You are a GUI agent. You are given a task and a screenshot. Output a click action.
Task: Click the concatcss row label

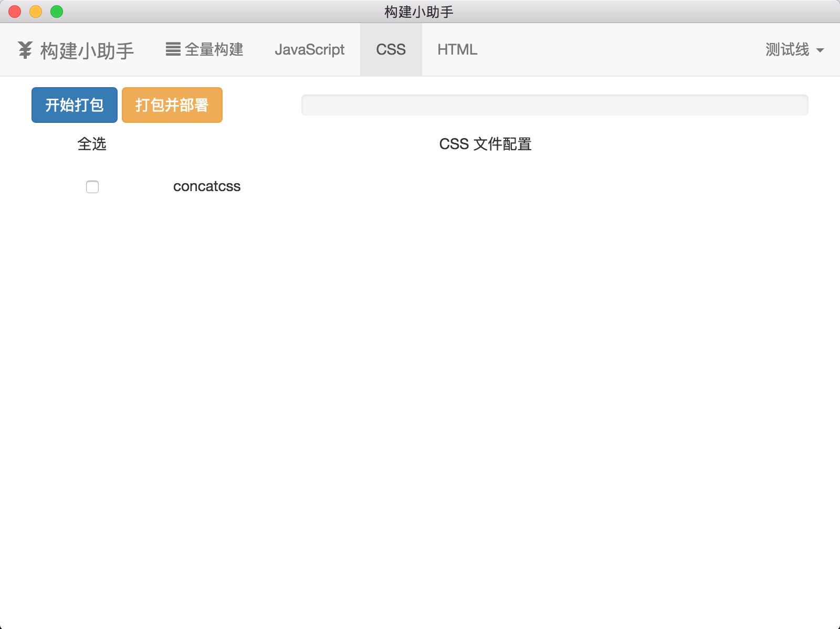[207, 186]
